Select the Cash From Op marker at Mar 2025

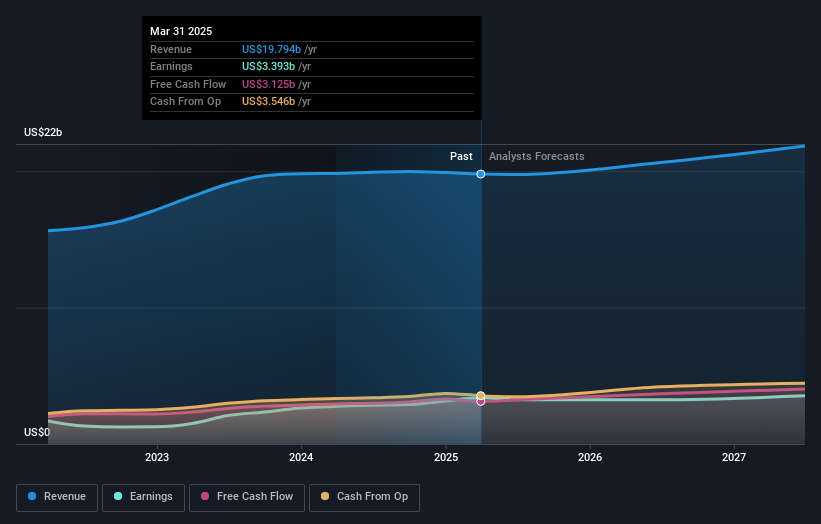click(x=481, y=395)
